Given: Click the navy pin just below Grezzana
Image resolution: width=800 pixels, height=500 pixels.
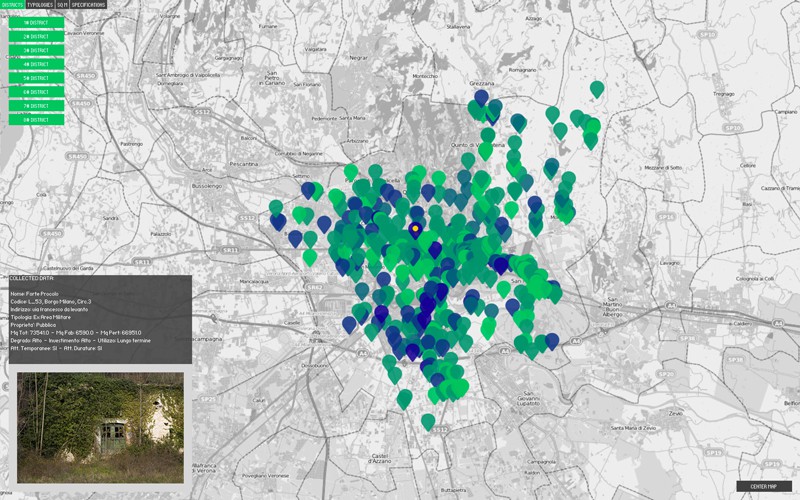Looking at the screenshot, I should point(481,97).
